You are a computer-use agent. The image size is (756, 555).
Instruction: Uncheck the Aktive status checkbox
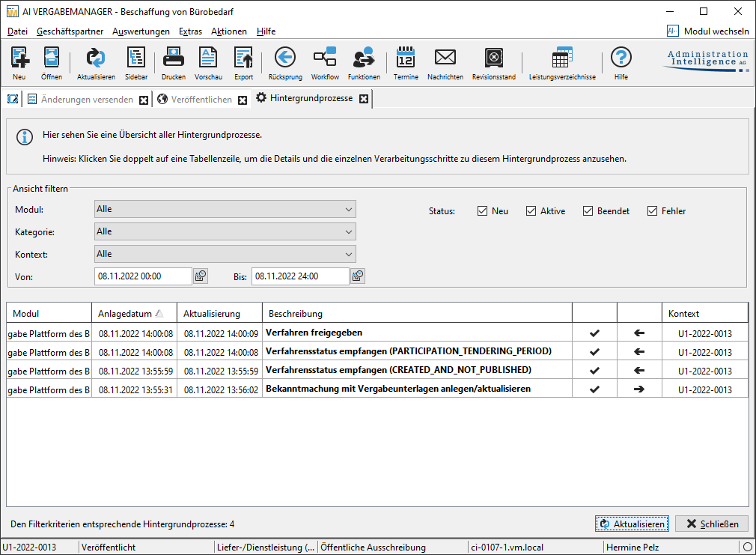[x=531, y=211]
